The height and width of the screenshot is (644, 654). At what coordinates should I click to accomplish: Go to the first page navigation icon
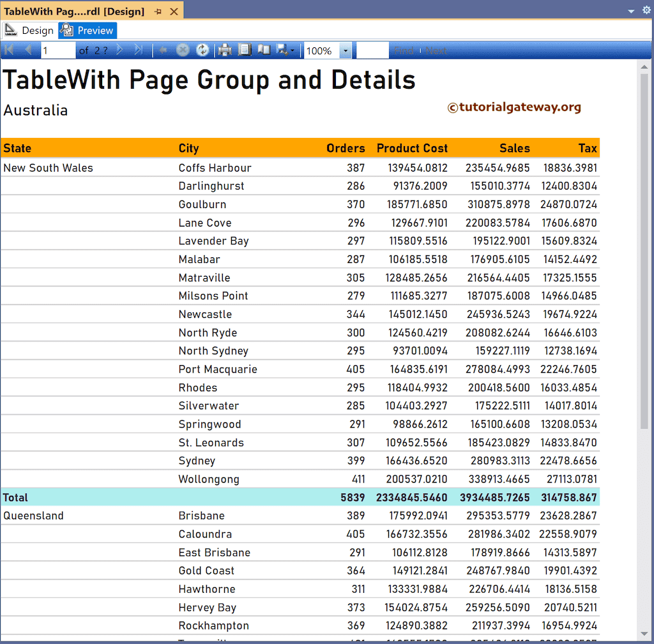[x=9, y=50]
